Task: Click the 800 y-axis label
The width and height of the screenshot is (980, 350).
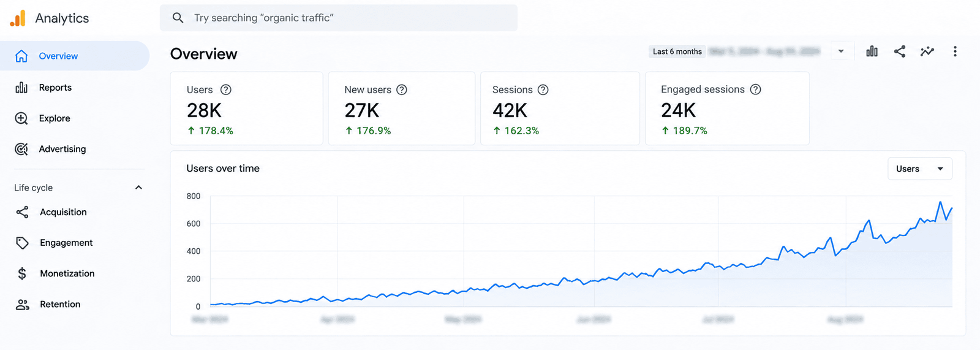Action: (x=194, y=196)
